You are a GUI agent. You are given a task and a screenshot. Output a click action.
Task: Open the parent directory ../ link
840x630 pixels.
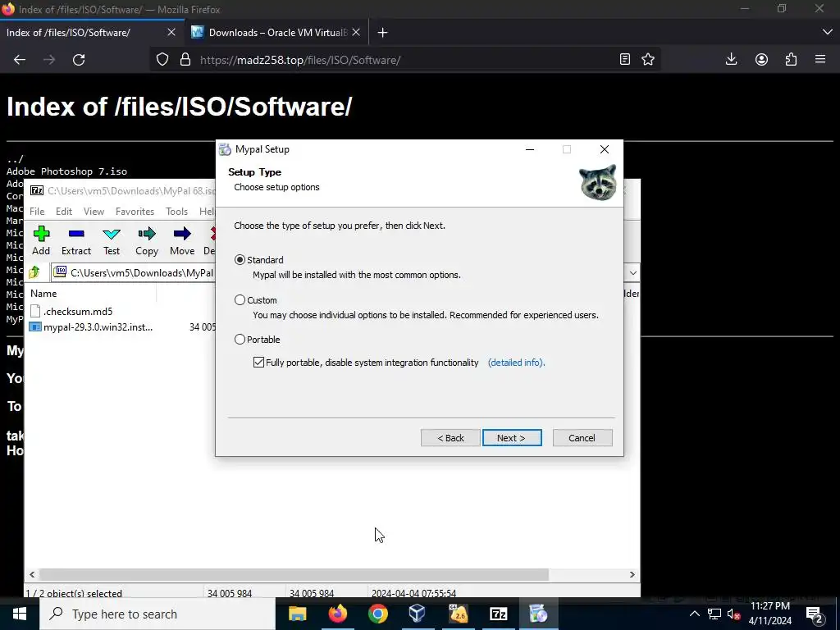click(15, 159)
